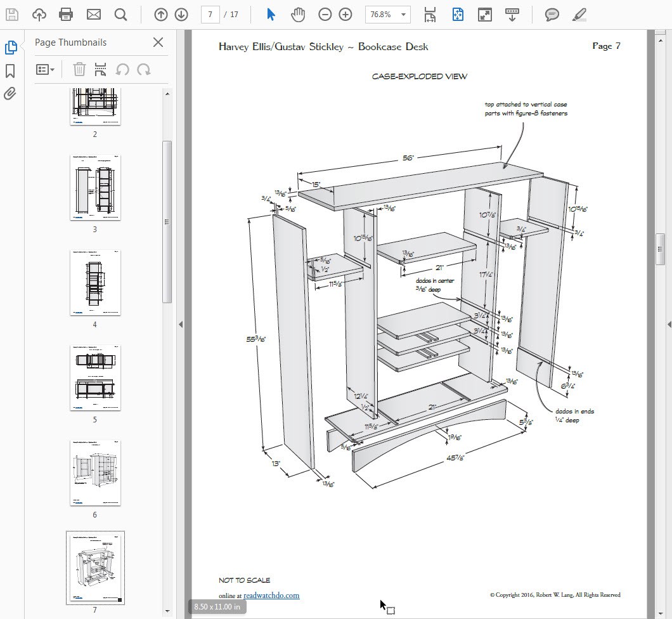Click the page number input field
This screenshot has width=672, height=619.
point(210,15)
